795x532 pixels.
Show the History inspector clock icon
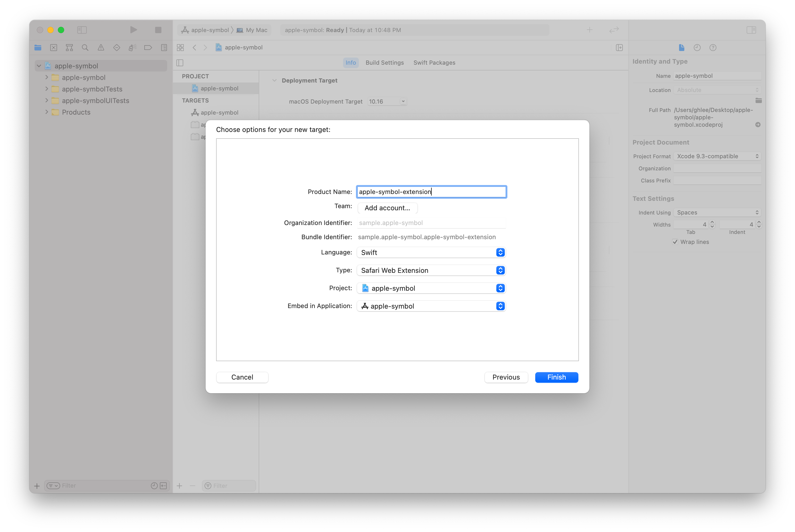click(x=697, y=48)
